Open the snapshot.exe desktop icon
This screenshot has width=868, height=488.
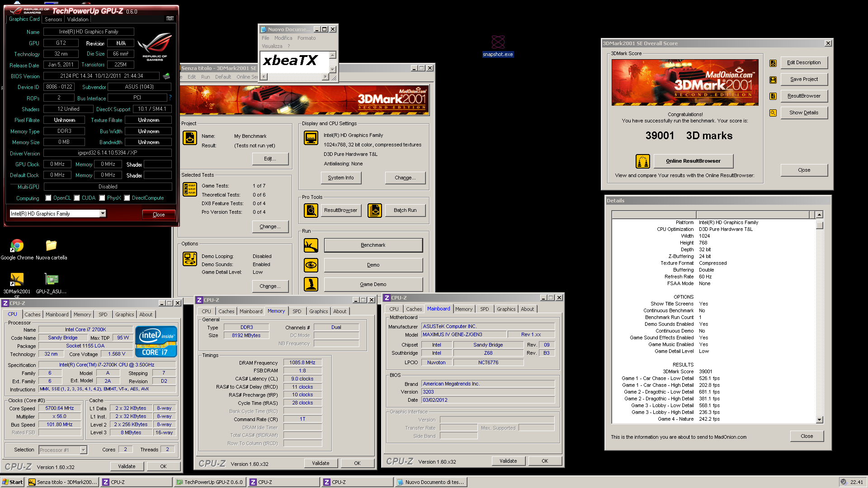point(498,46)
